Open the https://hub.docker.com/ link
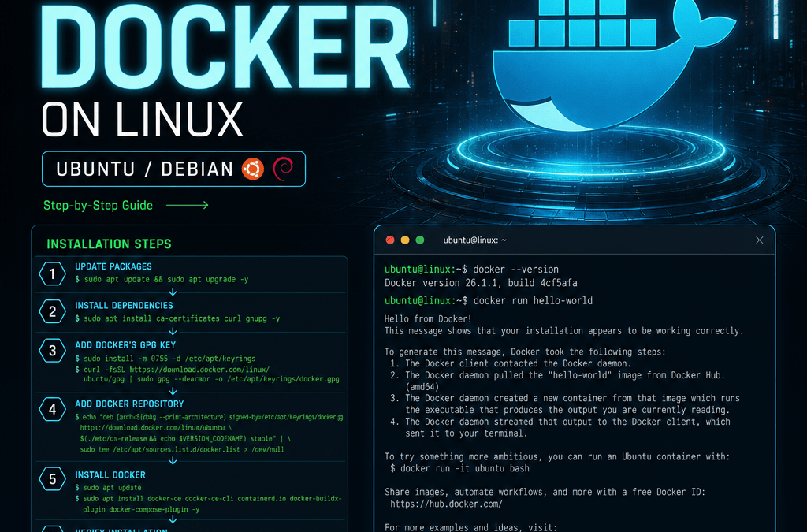The image size is (807, 532). coord(446,504)
